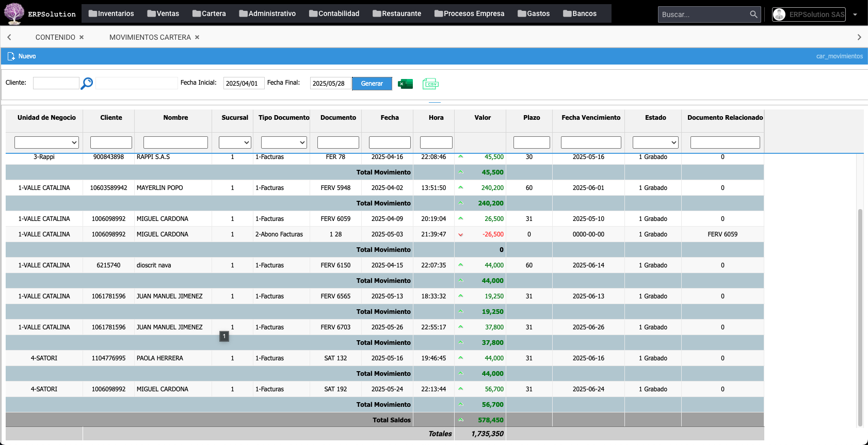
Task: Expand the Estado filter dropdown
Action: click(655, 142)
